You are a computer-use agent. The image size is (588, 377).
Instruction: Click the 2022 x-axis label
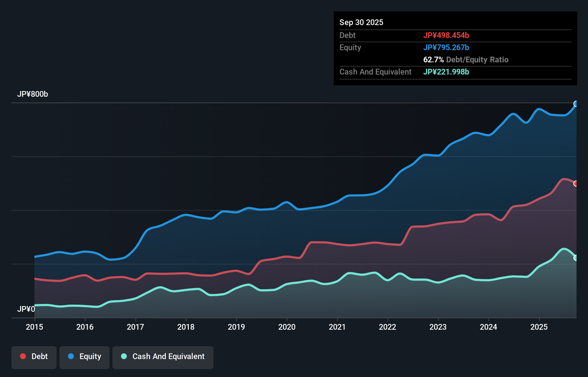pos(387,327)
